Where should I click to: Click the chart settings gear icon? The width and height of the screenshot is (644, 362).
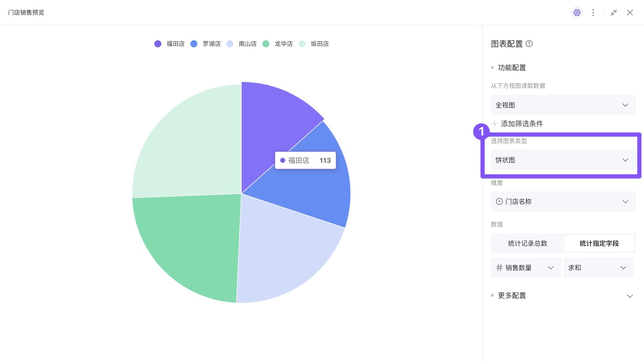(577, 12)
